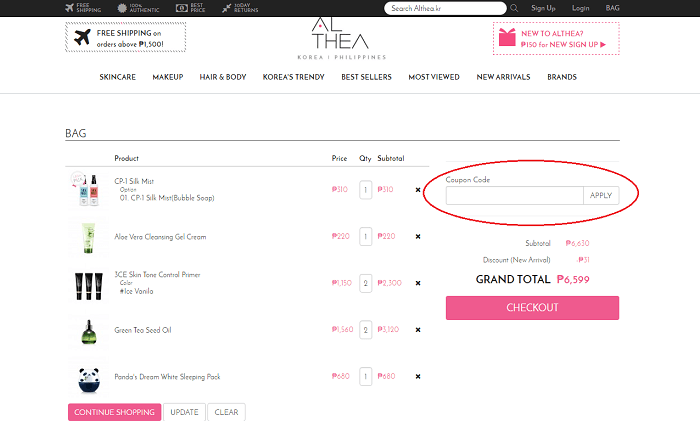
Task: Click the Althea logo
Action: tap(342, 38)
